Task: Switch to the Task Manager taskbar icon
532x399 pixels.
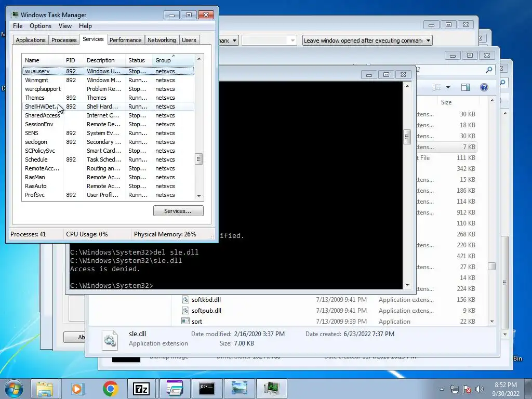Action: pyautogui.click(x=271, y=389)
